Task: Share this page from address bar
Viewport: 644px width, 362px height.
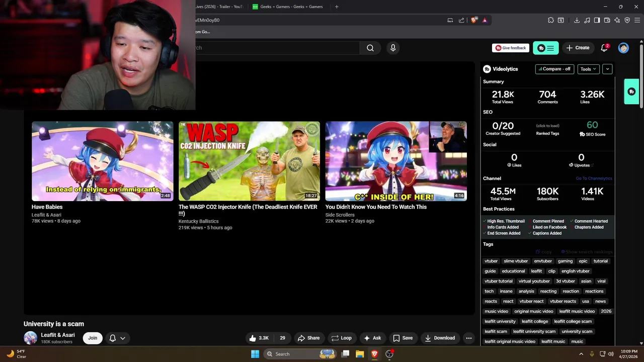Action: point(461,20)
